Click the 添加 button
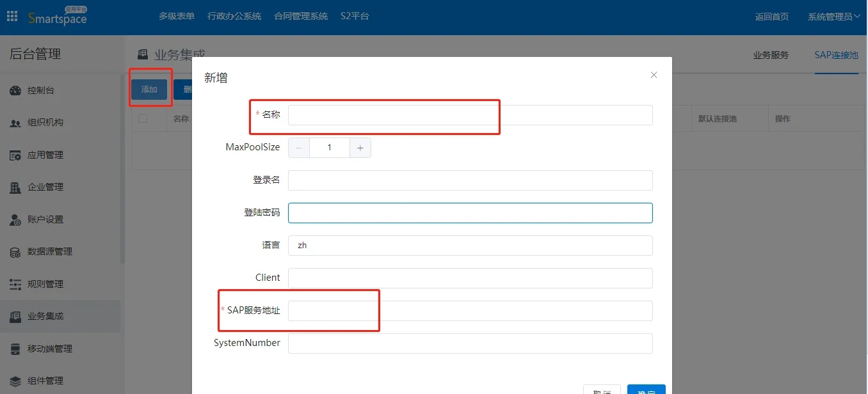 pos(149,90)
